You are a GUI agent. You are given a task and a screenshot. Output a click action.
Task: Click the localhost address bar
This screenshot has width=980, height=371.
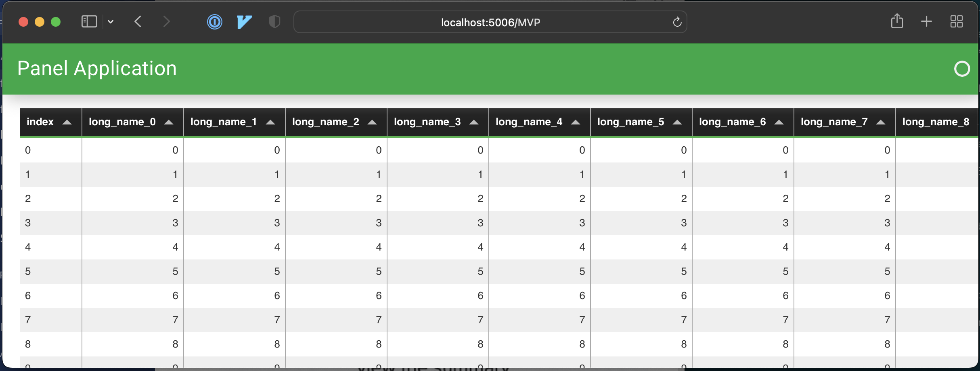(x=490, y=22)
